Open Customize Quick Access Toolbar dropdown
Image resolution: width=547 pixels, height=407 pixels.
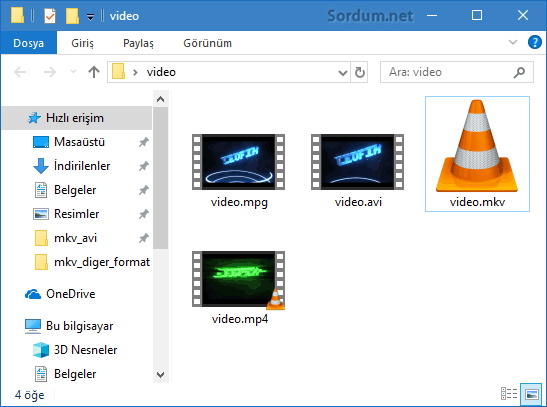point(90,16)
